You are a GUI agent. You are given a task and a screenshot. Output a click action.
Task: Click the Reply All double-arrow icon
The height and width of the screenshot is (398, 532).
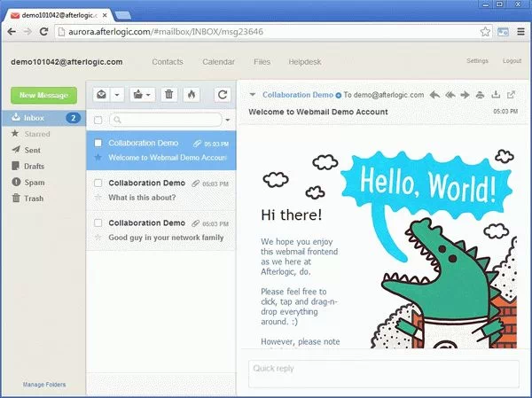point(450,95)
